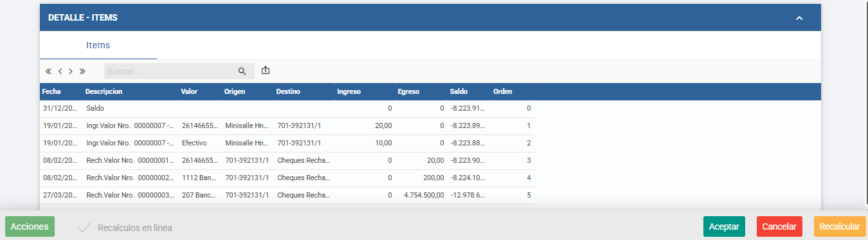
Task: Click the orange Recalcular button
Action: (x=839, y=226)
